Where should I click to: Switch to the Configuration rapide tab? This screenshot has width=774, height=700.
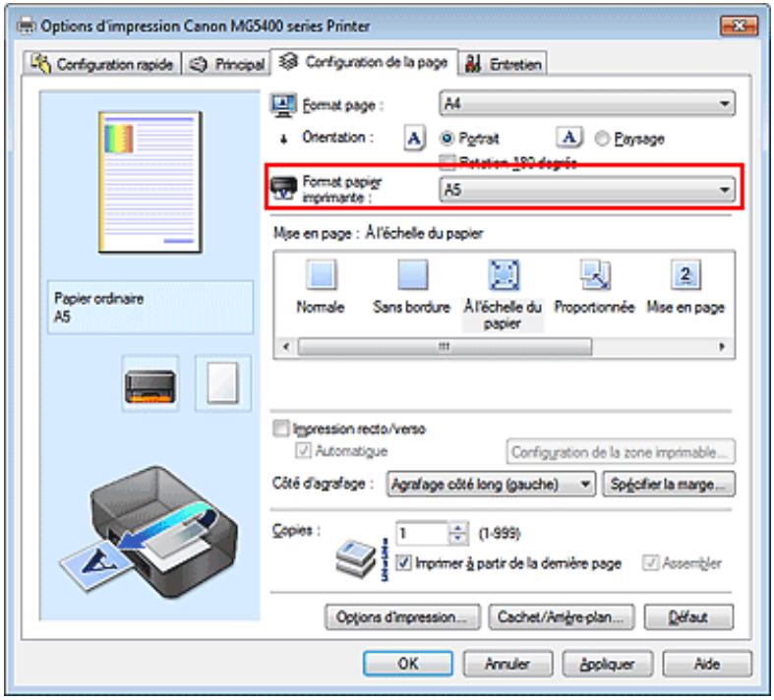point(101,64)
